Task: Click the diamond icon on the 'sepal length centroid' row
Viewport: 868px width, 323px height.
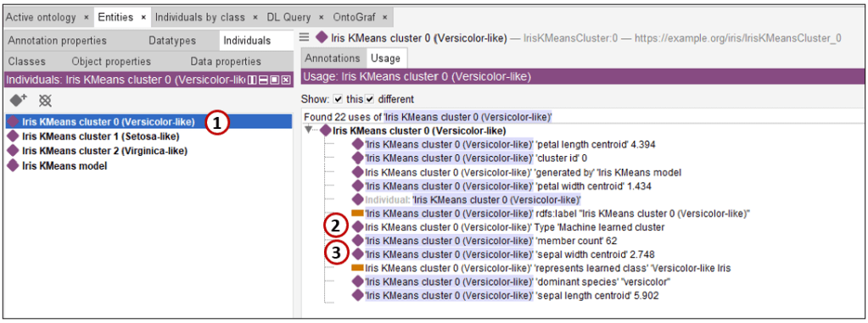Action: coord(358,296)
